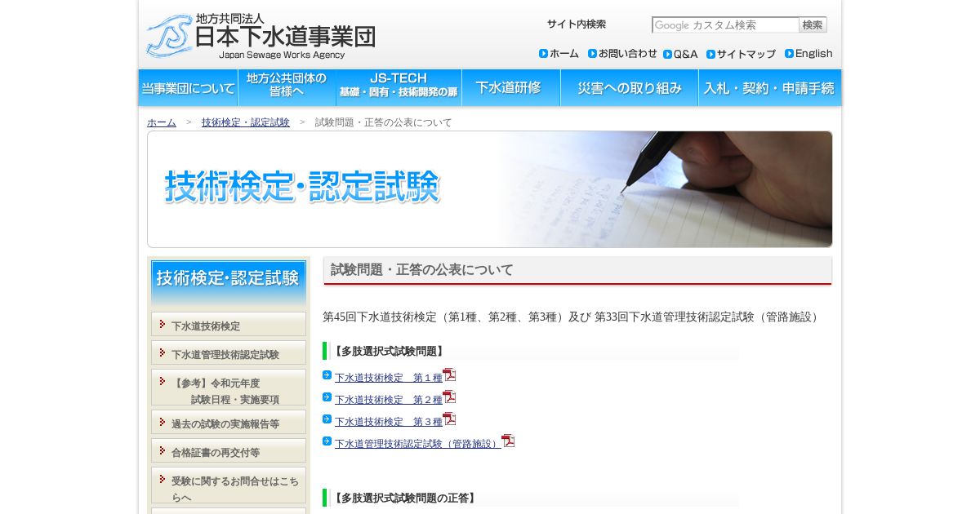Open 下水道技術検定 第１種 exam link

tap(389, 378)
